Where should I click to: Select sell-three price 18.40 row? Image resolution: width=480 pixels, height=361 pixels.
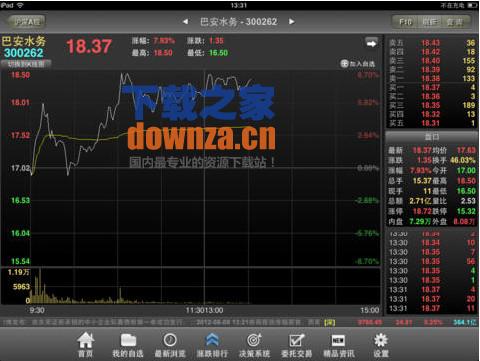tap(432, 61)
